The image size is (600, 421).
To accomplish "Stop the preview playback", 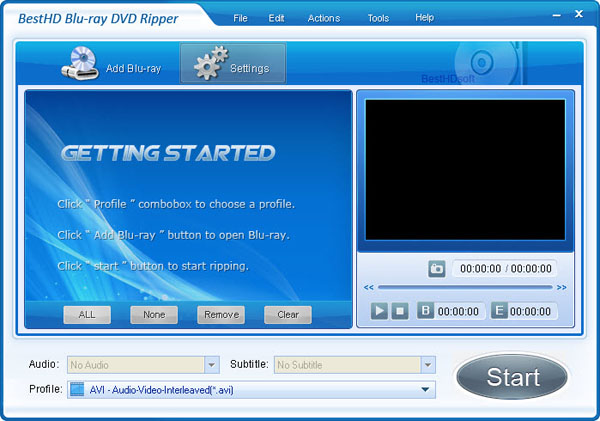I will pyautogui.click(x=400, y=311).
